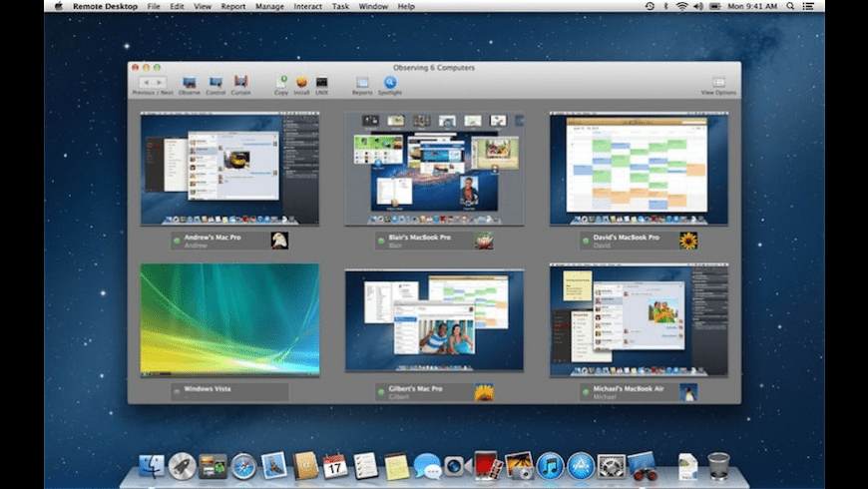868x489 pixels.
Task: Open Finder from the Dock
Action: coord(152,466)
